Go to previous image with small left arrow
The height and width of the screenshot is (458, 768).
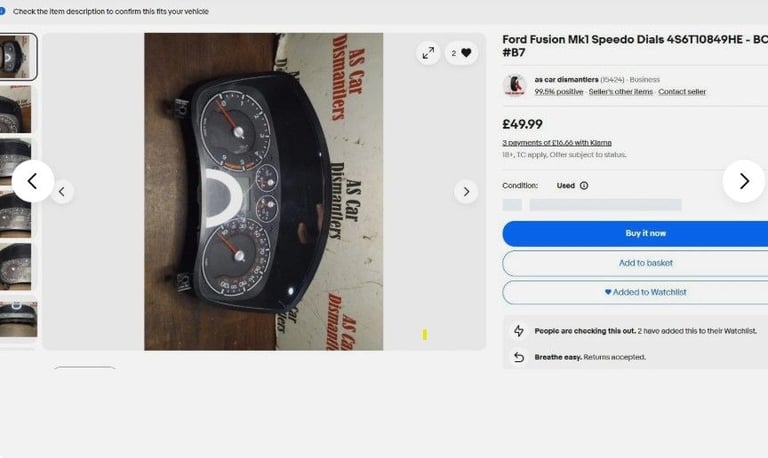coord(62,192)
